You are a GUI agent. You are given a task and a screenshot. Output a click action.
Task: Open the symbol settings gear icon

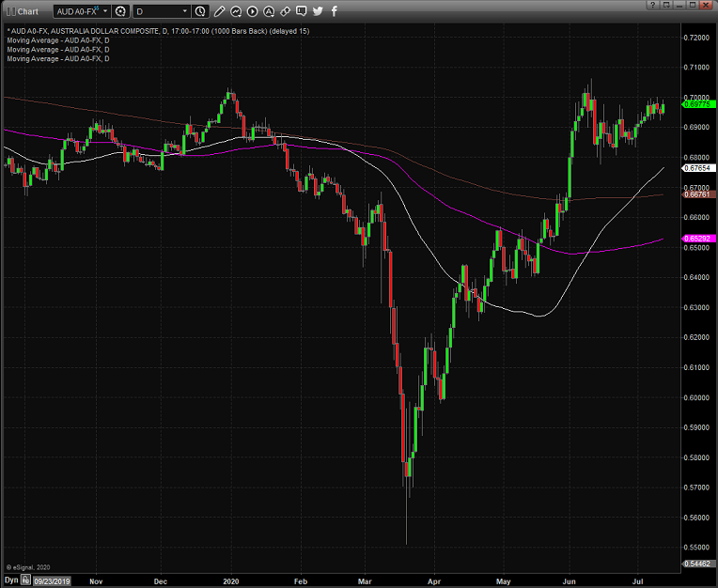pos(120,11)
